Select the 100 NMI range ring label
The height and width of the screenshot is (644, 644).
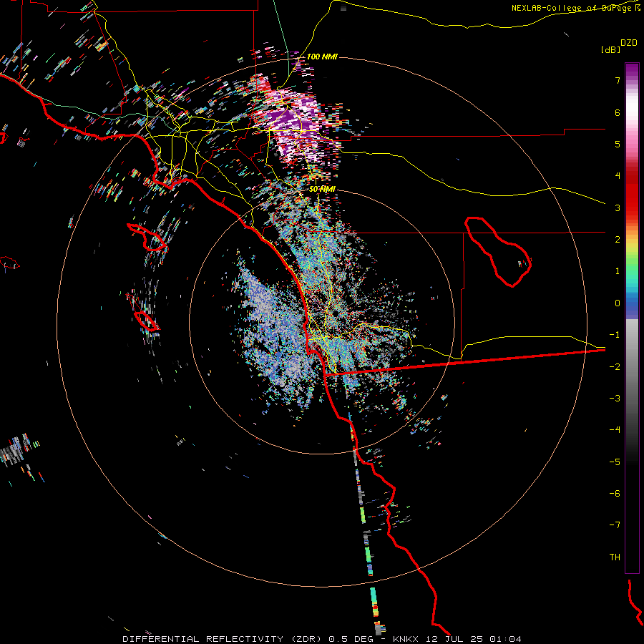pos(322,57)
